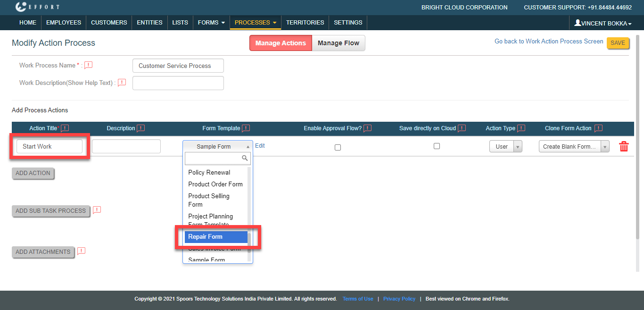Open the Territories menu
Screen dimensions: 644x310
[305, 23]
